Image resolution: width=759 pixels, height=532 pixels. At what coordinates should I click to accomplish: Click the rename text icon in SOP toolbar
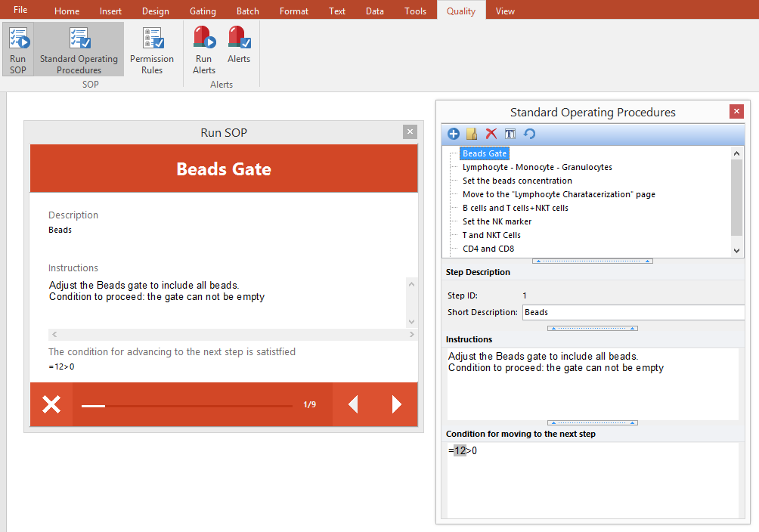tap(510, 134)
